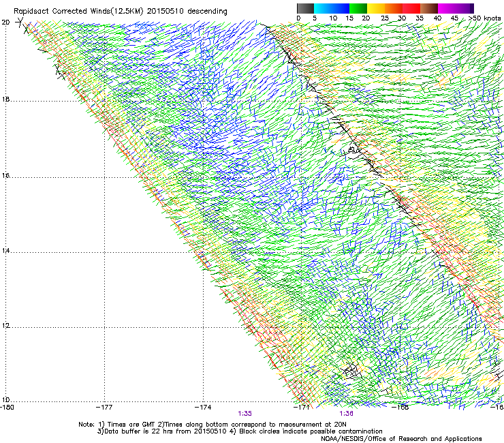Click the purple '1:35' time label

(245, 414)
